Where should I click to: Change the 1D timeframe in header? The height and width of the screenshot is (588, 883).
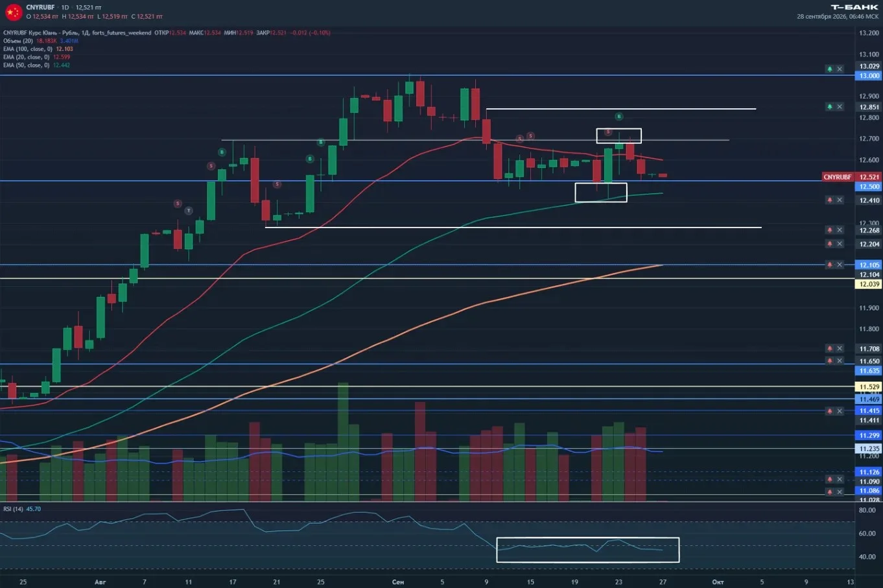65,7
